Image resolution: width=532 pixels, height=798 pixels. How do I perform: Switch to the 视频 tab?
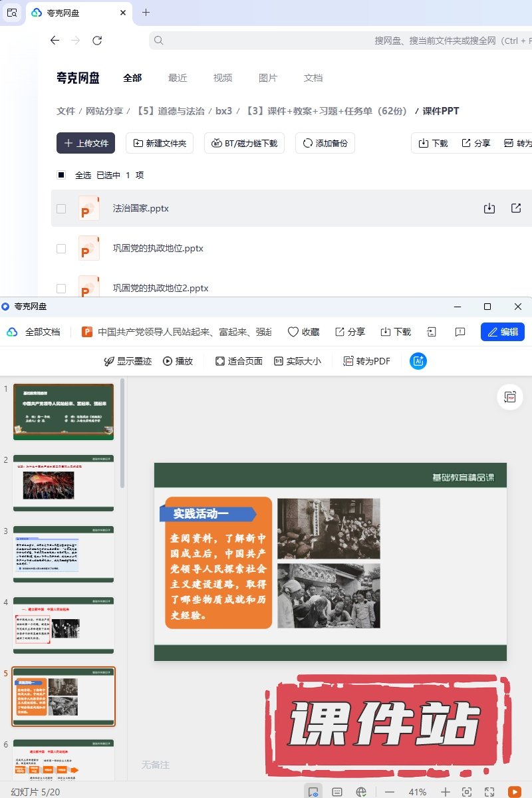click(x=223, y=78)
